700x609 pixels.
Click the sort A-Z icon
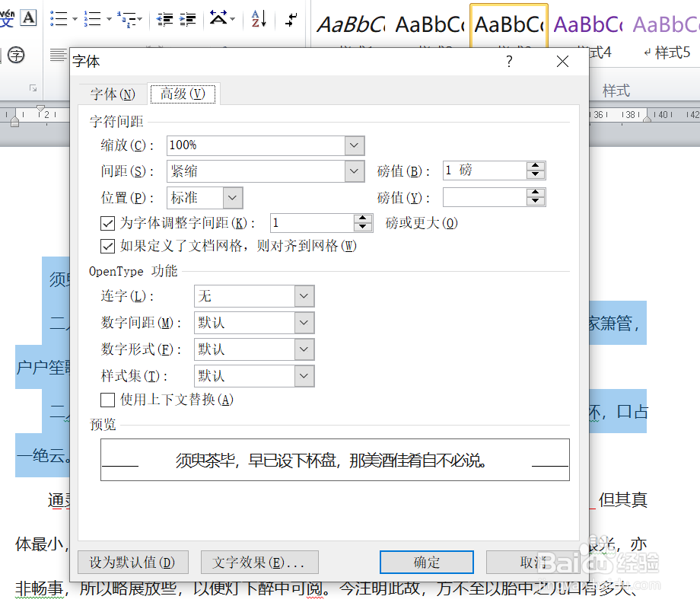(259, 19)
